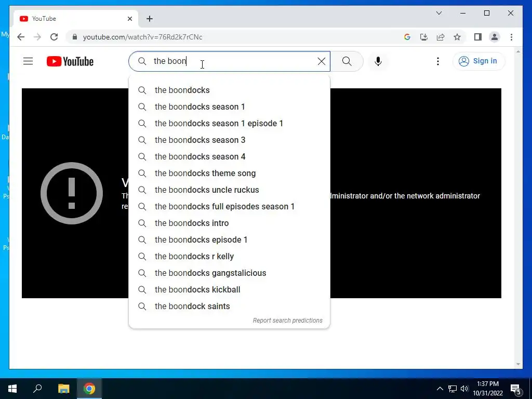
Task: Open Chrome side panel
Action: (478, 37)
